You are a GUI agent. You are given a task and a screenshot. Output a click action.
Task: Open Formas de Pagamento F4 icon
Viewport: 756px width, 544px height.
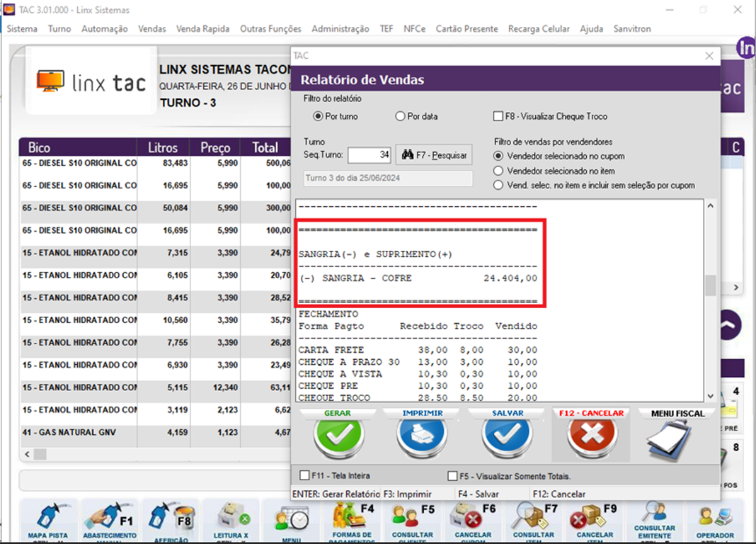coord(352,520)
